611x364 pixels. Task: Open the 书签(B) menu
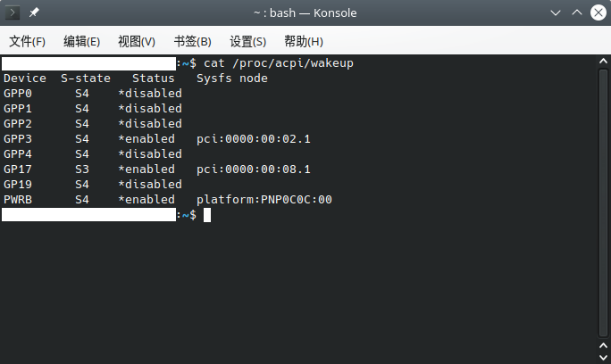[192, 41]
